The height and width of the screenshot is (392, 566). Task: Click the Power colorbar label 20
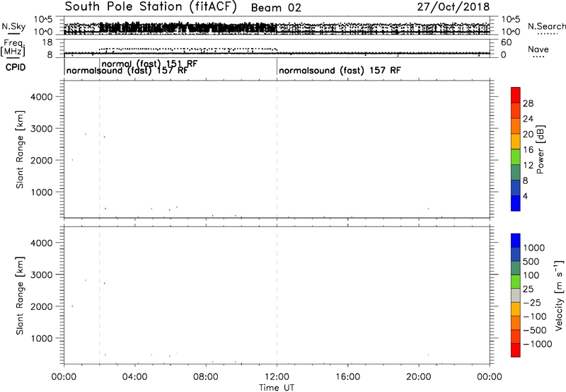[x=528, y=134]
